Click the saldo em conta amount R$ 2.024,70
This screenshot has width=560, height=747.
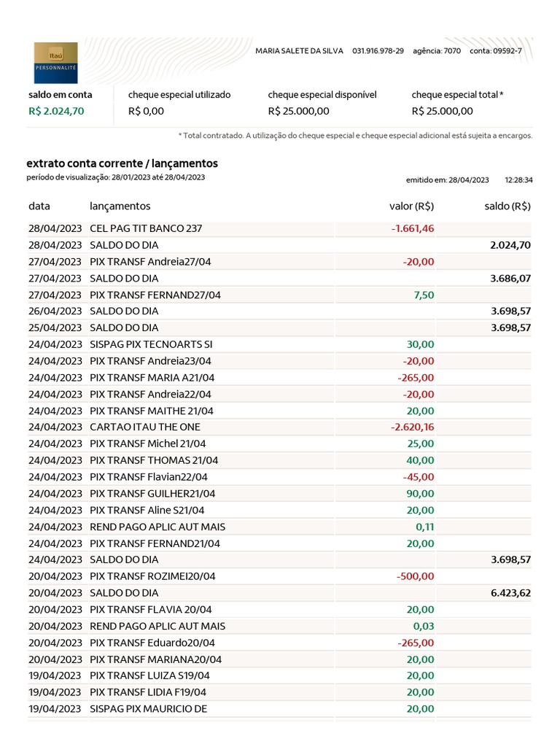coord(56,112)
